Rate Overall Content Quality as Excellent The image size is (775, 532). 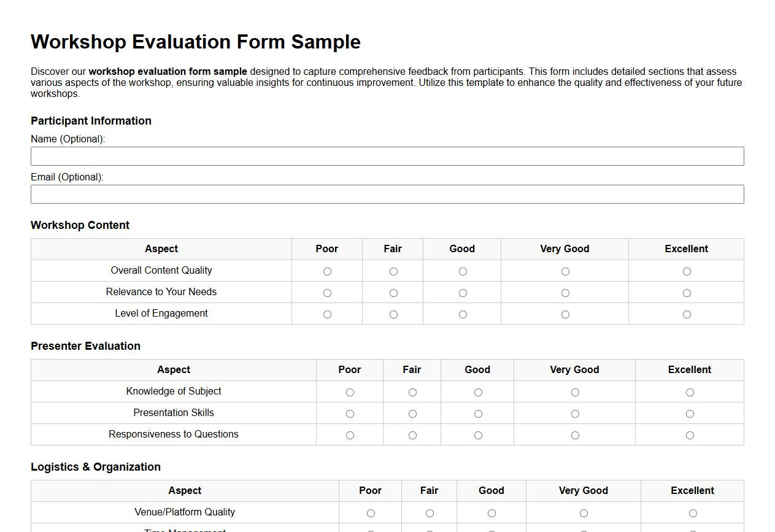(x=687, y=271)
